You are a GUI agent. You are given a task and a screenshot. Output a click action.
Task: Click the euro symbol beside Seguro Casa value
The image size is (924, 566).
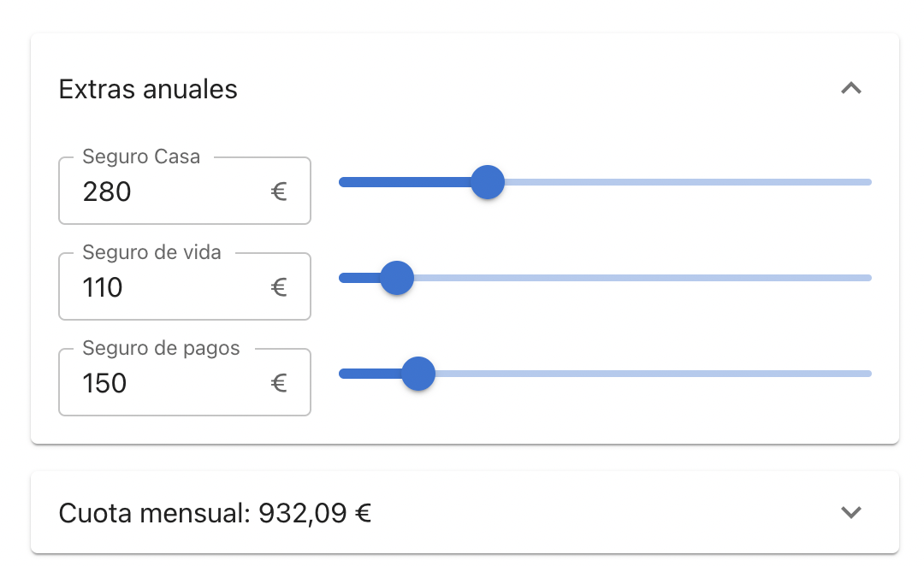[279, 192]
